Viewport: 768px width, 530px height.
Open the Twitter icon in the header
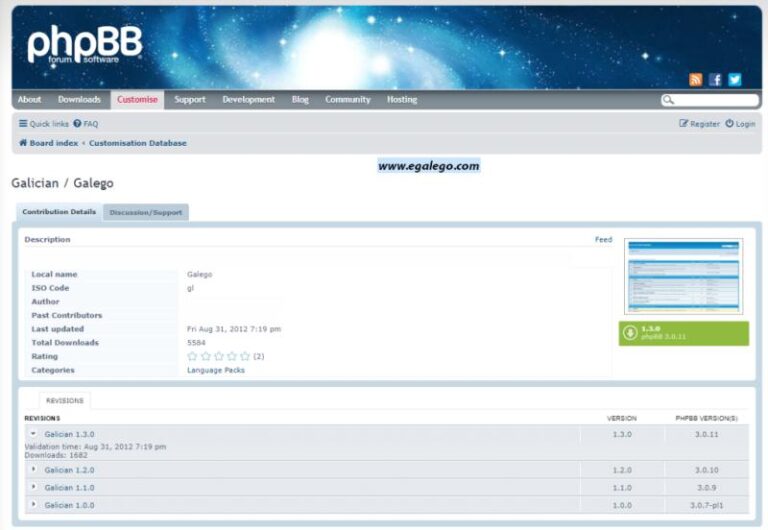[735, 79]
